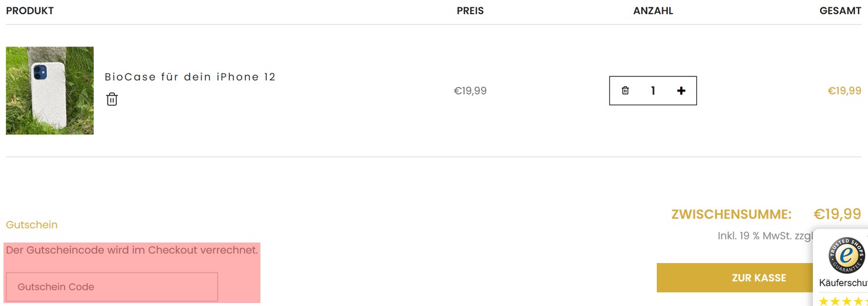Open the Trusted Shops guarantee badge
Viewport: 868px width, 306px height.
tap(846, 255)
